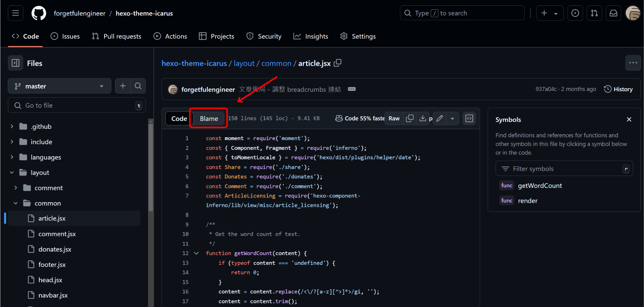
Task: Open more edit options dropdown arrow
Action: coord(452,118)
